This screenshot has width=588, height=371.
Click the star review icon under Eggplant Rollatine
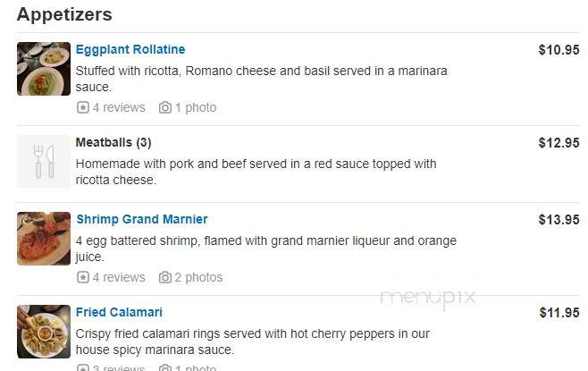point(83,107)
